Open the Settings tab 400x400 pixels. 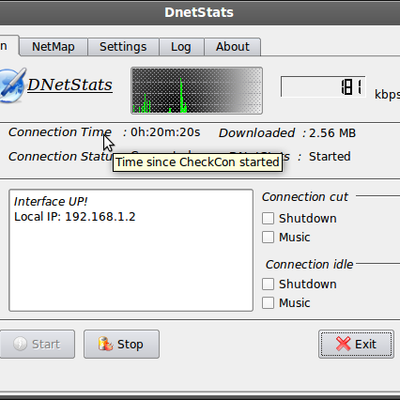pyautogui.click(x=123, y=47)
